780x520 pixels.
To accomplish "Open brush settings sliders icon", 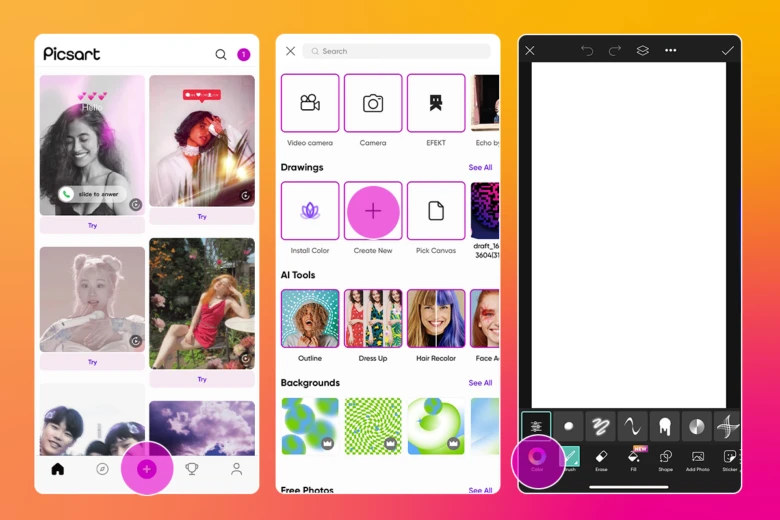I will [536, 426].
